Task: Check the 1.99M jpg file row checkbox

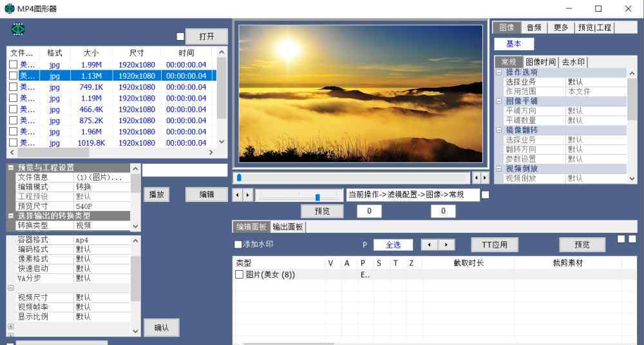Action: (x=13, y=64)
